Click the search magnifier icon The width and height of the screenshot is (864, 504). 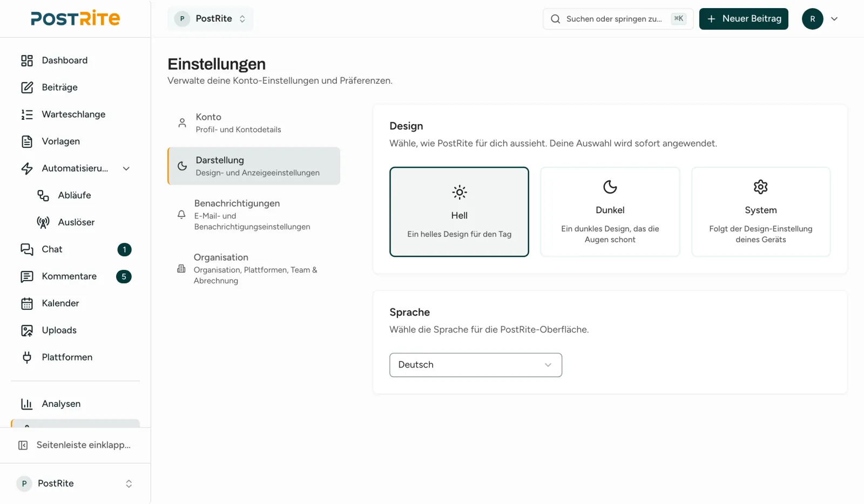point(555,19)
